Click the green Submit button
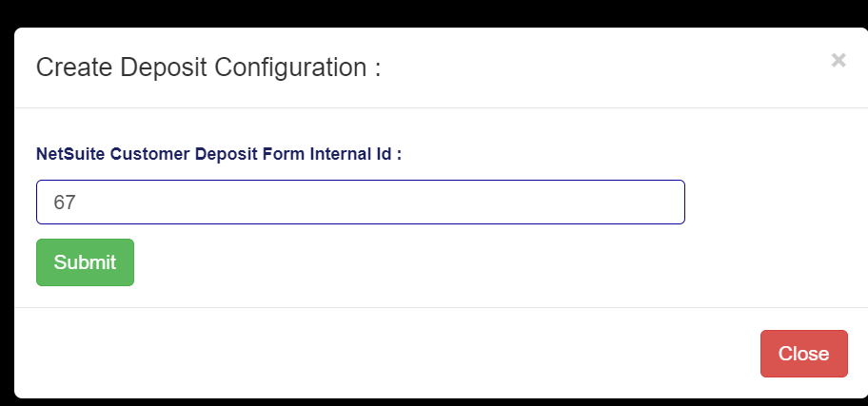868x406 pixels. 85,262
